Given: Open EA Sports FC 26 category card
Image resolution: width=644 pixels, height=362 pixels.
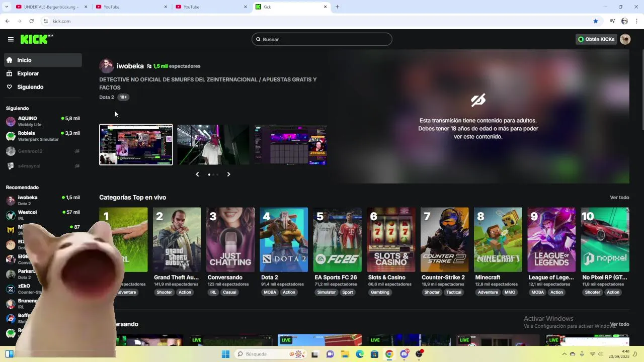Looking at the screenshot, I should tap(337, 240).
